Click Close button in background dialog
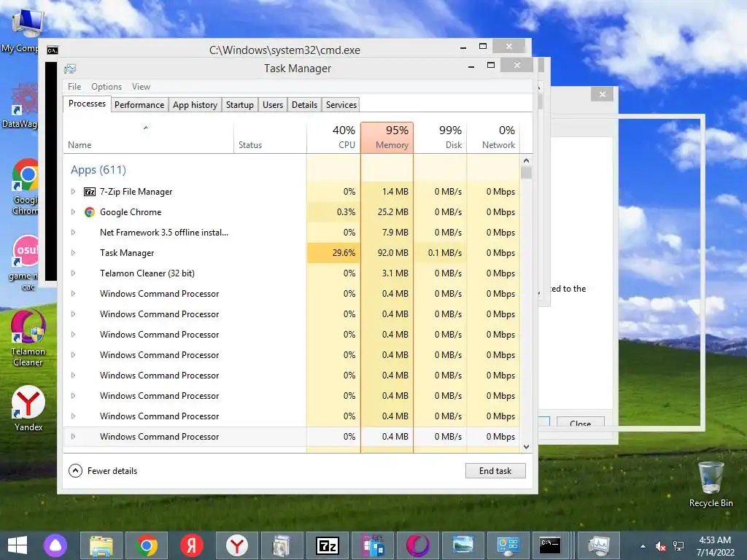747x560 pixels. [x=580, y=423]
